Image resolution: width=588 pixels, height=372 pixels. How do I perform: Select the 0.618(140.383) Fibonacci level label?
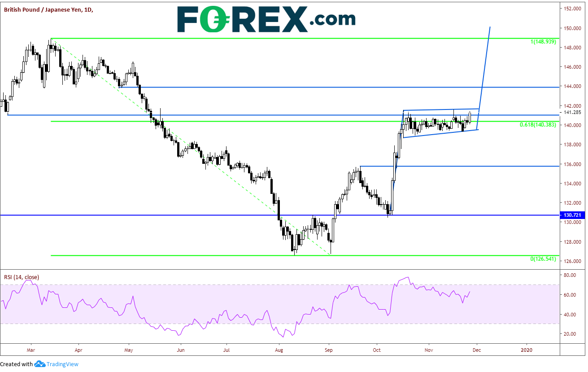(538, 125)
